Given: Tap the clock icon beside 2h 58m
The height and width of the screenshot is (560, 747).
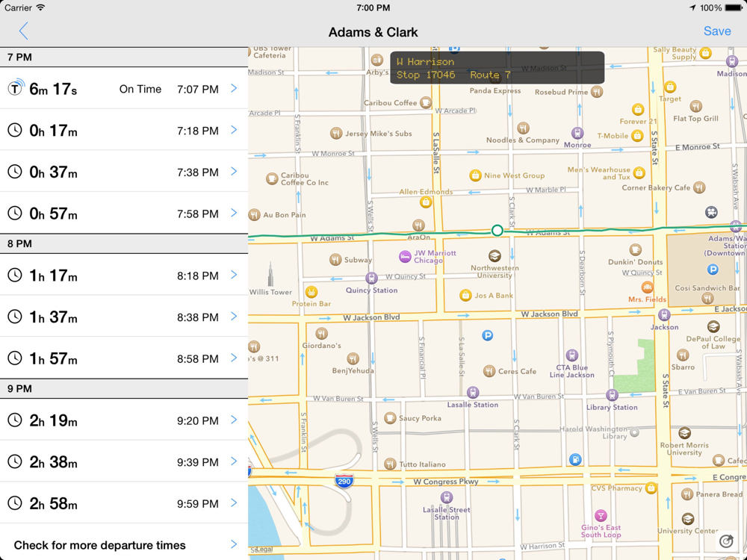Looking at the screenshot, I should (15, 503).
